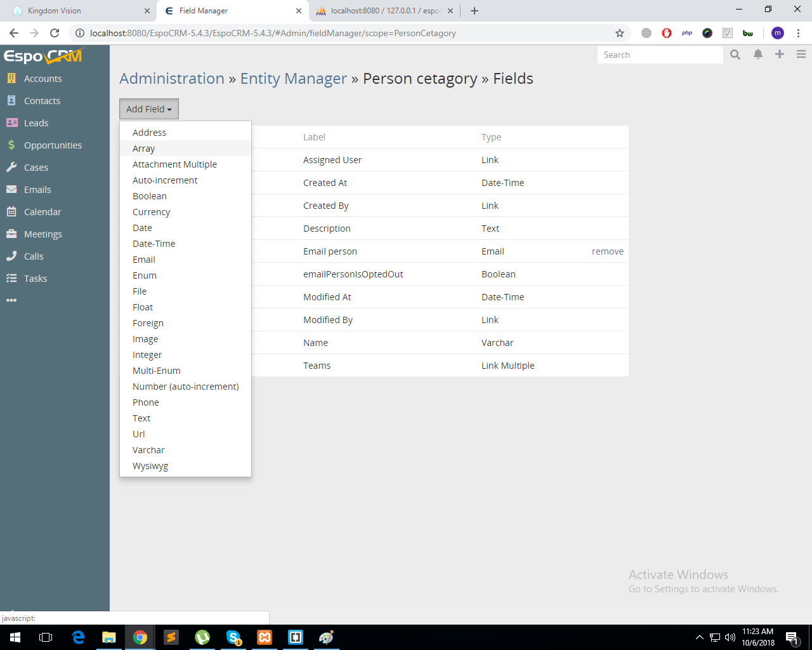
Task: Go to the Entity Manager breadcrumb
Action: (294, 79)
